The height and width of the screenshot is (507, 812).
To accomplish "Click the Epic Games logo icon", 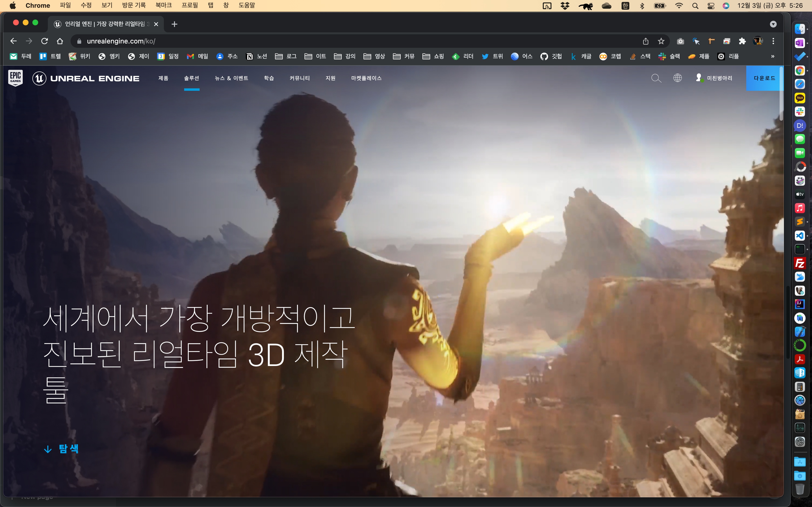I will tap(15, 78).
